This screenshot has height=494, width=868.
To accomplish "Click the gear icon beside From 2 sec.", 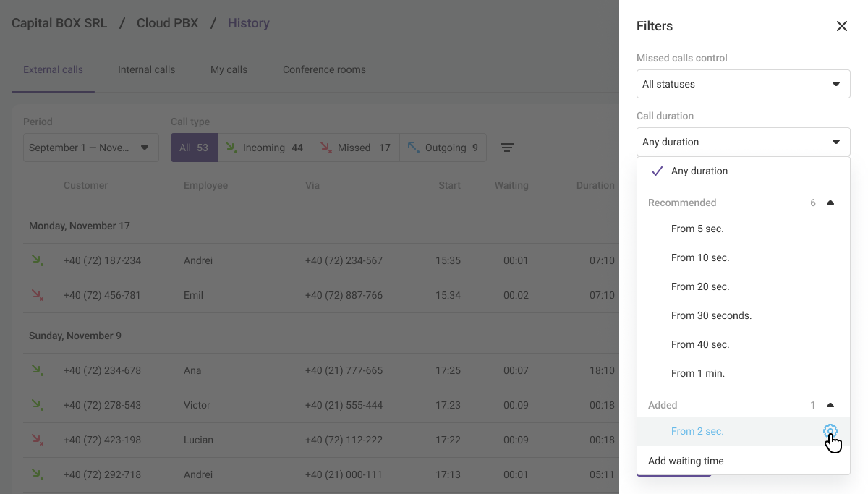I will coord(830,431).
